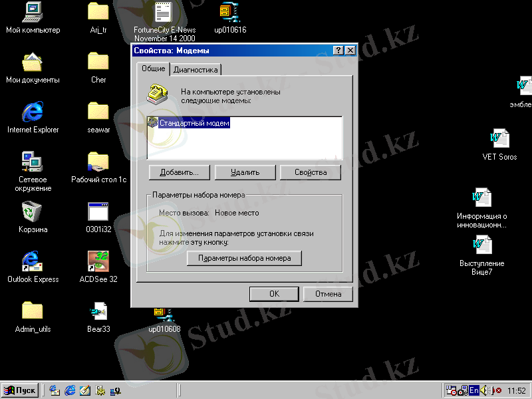Screen dimensions: 532x399
Task: Click the Bear33 desktop shortcut
Action: [x=98, y=312]
